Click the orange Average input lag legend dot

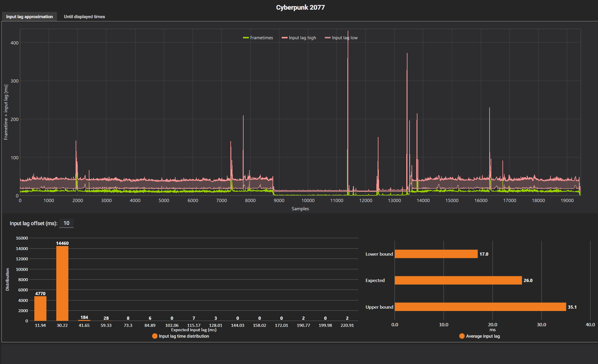pyautogui.click(x=462, y=336)
